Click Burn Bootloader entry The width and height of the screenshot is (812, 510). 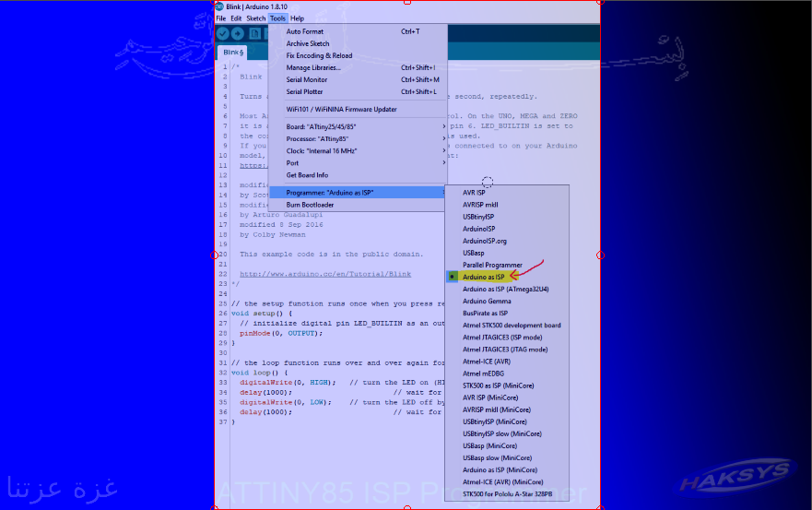[358, 205]
